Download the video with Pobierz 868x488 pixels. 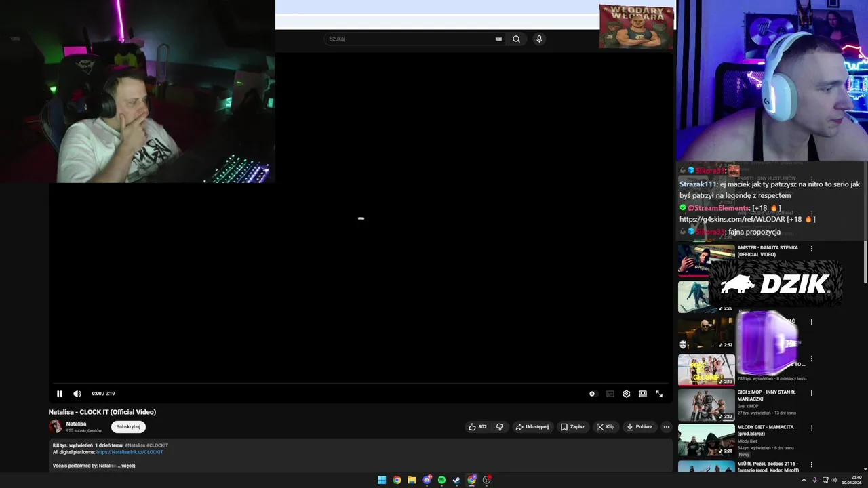click(639, 427)
